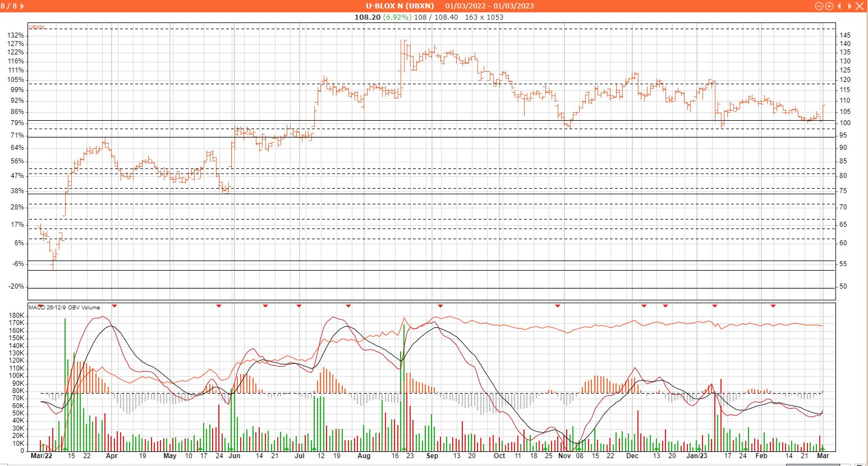Click the red signal marker in mid January

click(715, 306)
